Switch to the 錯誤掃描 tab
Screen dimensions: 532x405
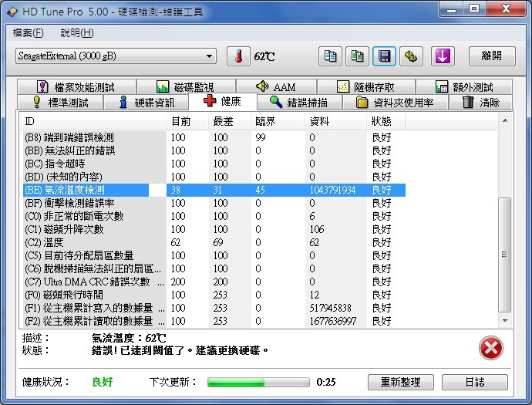click(300, 102)
